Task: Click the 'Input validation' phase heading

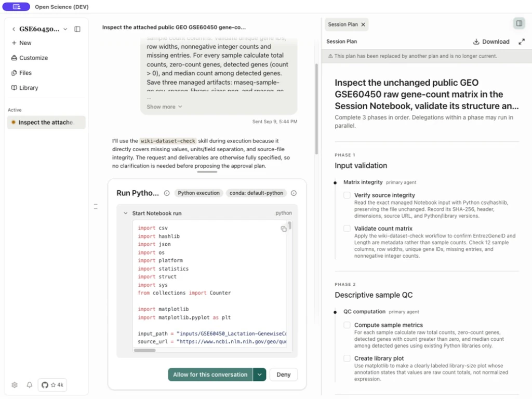Action: click(x=361, y=166)
